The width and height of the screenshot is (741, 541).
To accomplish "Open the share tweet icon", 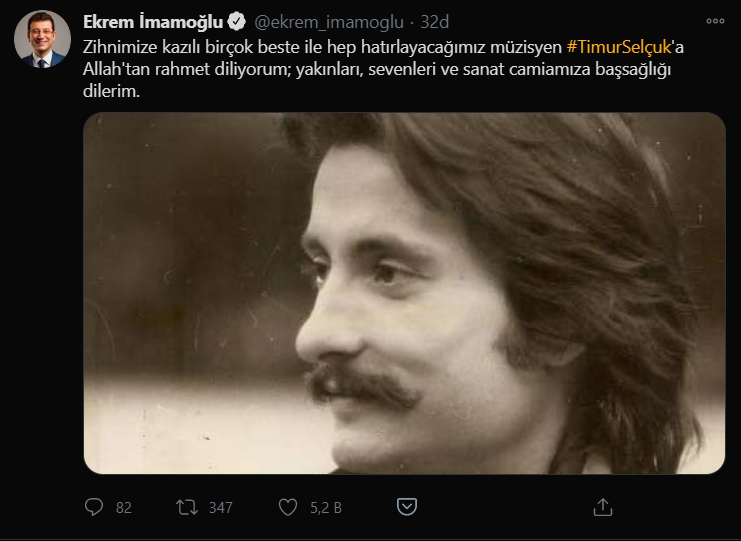I will click(602, 507).
